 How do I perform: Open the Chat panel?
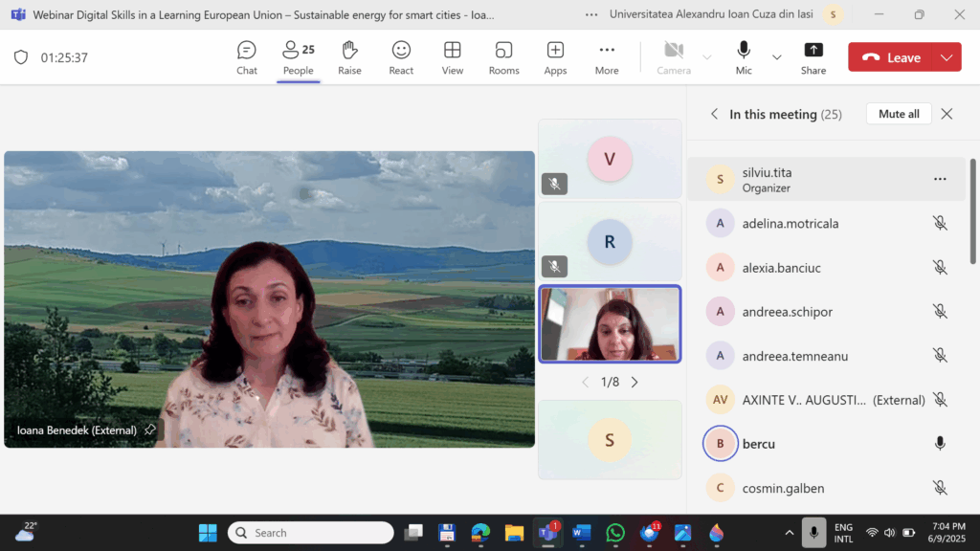tap(247, 57)
